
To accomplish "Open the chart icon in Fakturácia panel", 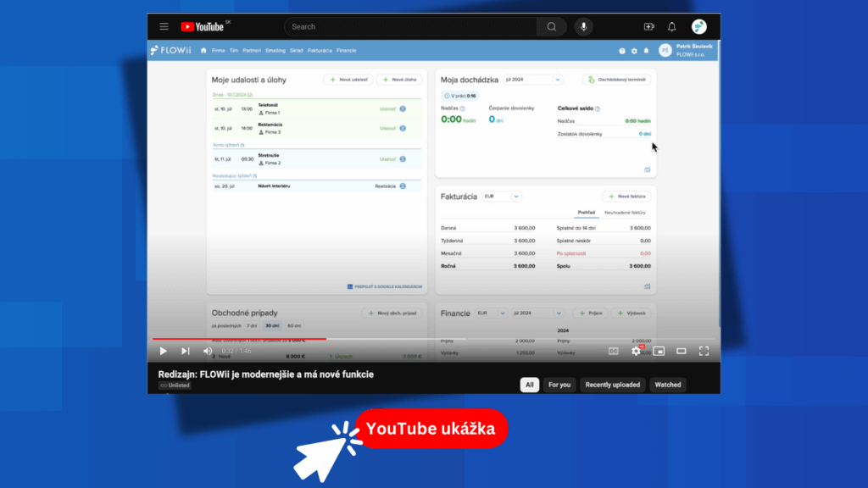I will click(647, 286).
